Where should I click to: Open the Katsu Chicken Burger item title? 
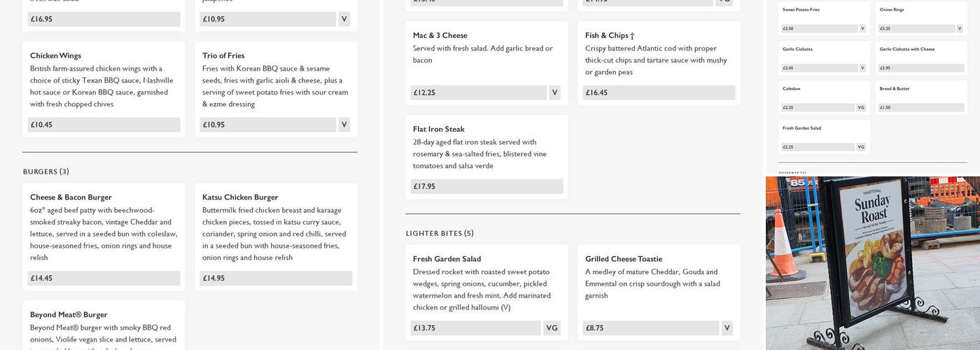click(240, 197)
